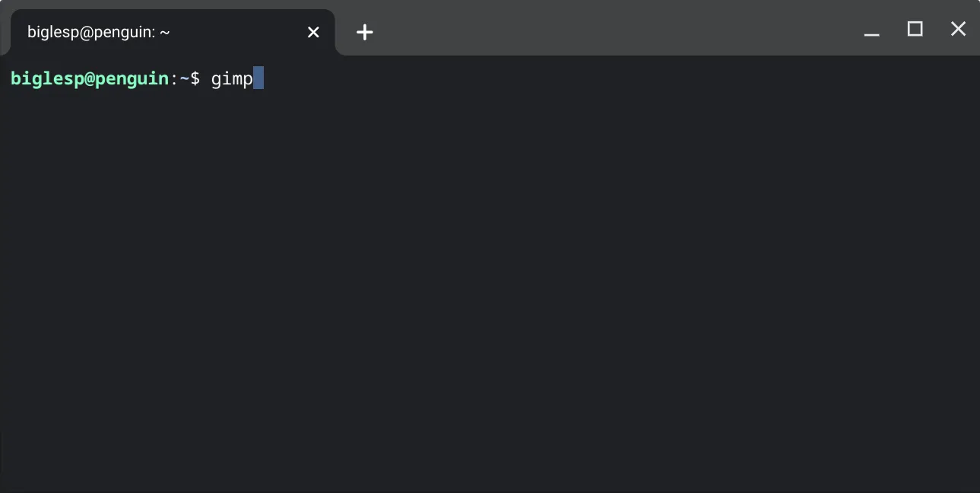The image size is (980, 493).
Task: Focus the empty terminal output area
Action: 490,289
